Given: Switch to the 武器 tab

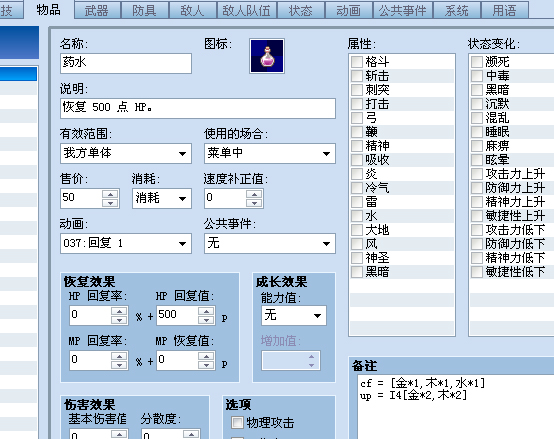Looking at the screenshot, I should click(97, 11).
